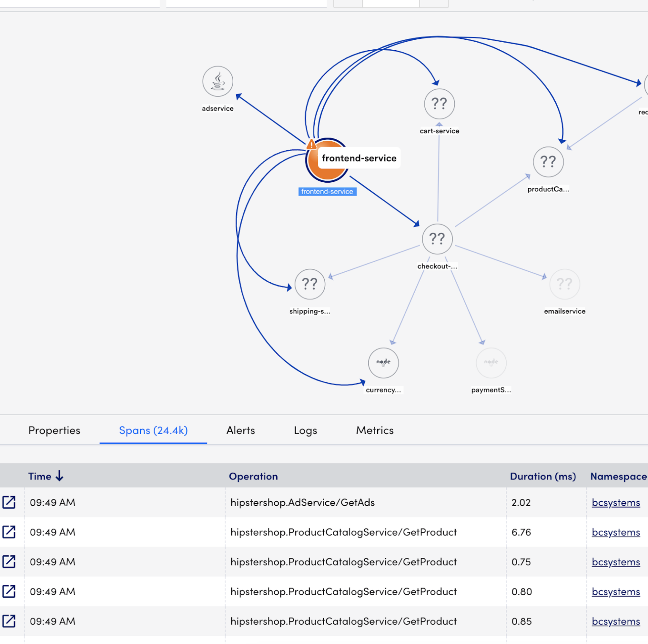This screenshot has width=648, height=644.
Task: Click the warning triangle on frontend-service
Action: (312, 144)
